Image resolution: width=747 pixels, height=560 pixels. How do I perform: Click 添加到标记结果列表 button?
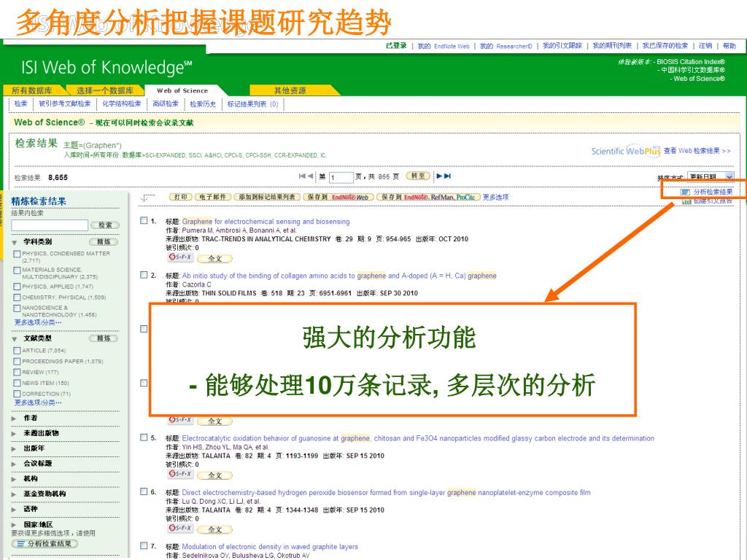(267, 197)
